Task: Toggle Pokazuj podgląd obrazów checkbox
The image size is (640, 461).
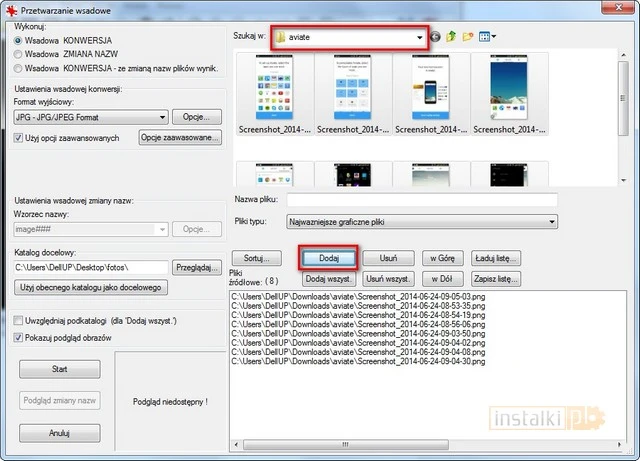Action: 19,337
